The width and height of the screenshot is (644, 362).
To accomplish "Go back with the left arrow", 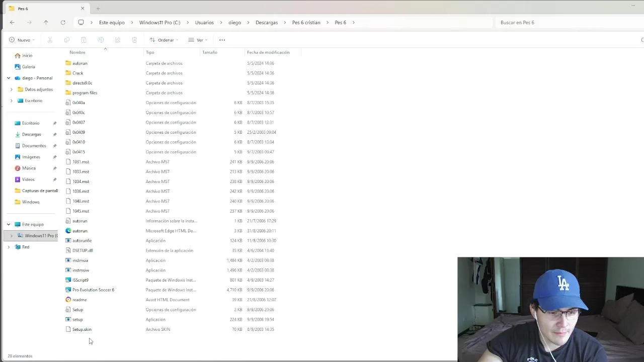I will point(12,23).
